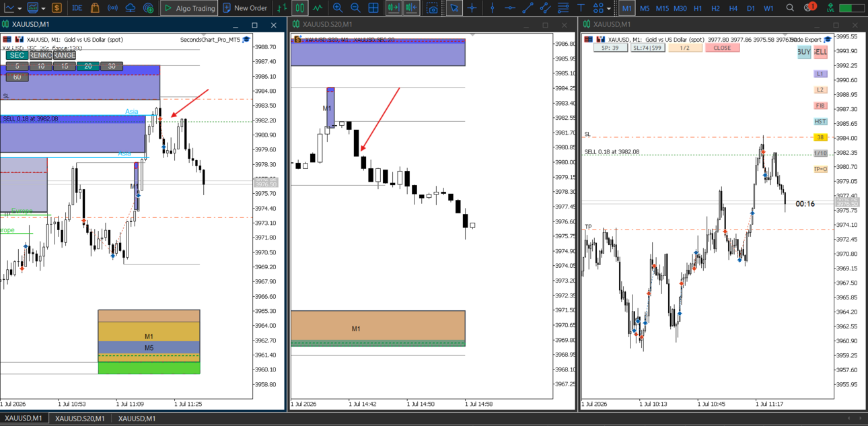
Task: Click the TP=O panel button
Action: [x=820, y=170]
